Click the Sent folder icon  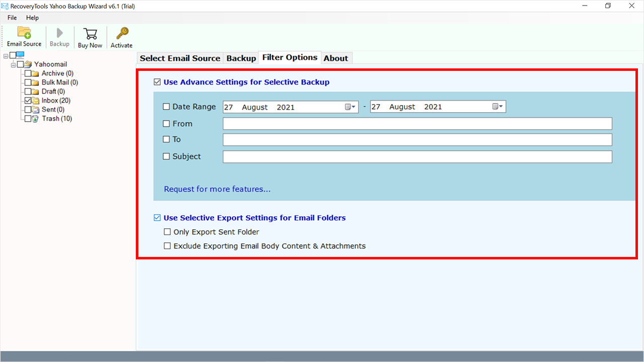36,110
